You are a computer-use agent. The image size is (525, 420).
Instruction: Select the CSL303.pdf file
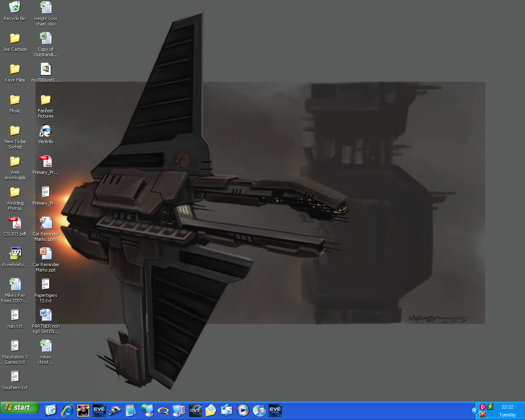click(15, 226)
